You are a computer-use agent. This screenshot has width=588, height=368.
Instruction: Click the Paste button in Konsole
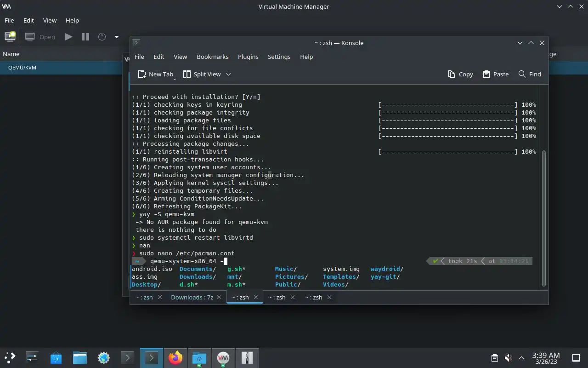pos(495,74)
